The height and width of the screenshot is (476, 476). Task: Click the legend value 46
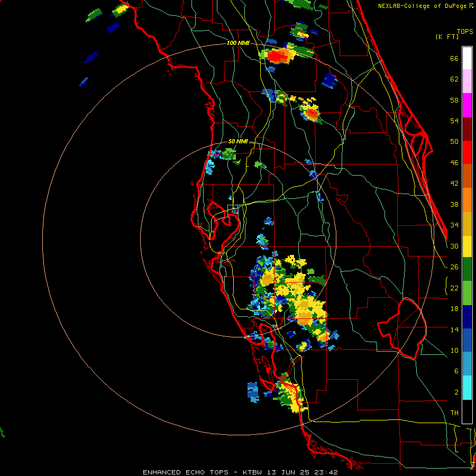454,163
